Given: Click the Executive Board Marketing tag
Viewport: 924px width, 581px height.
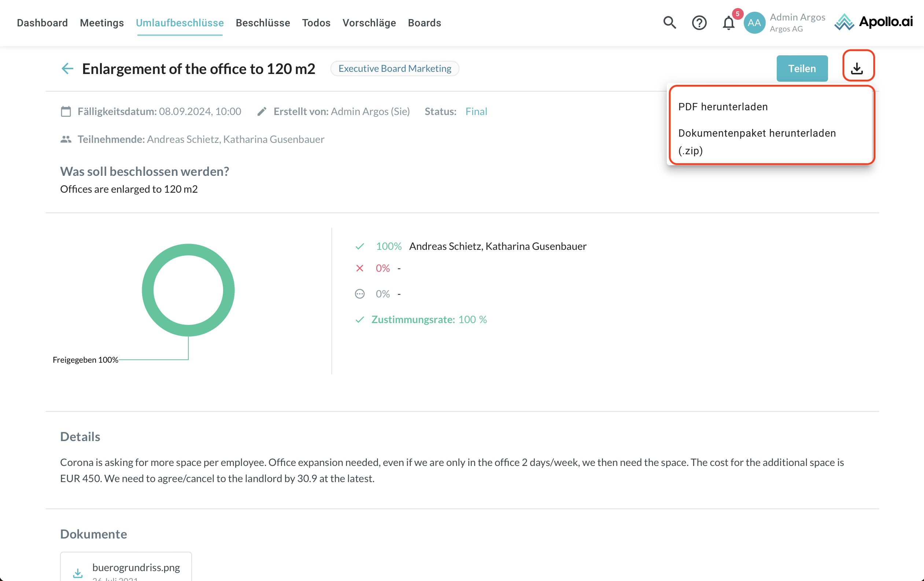Looking at the screenshot, I should click(395, 69).
